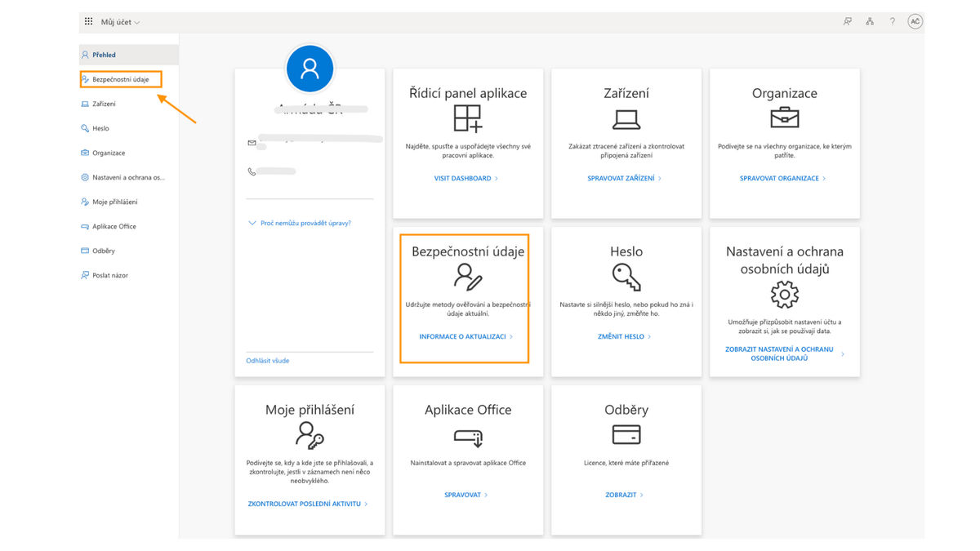Click the key icon on Heslo card

click(x=626, y=278)
